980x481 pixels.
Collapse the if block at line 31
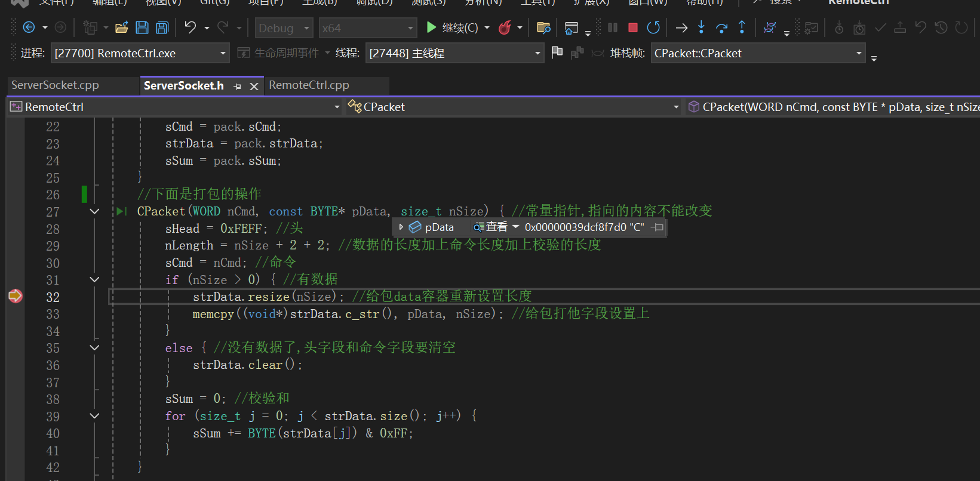pos(94,279)
